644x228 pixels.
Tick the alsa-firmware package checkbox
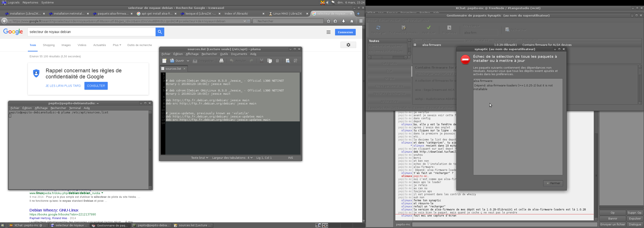coord(415,45)
